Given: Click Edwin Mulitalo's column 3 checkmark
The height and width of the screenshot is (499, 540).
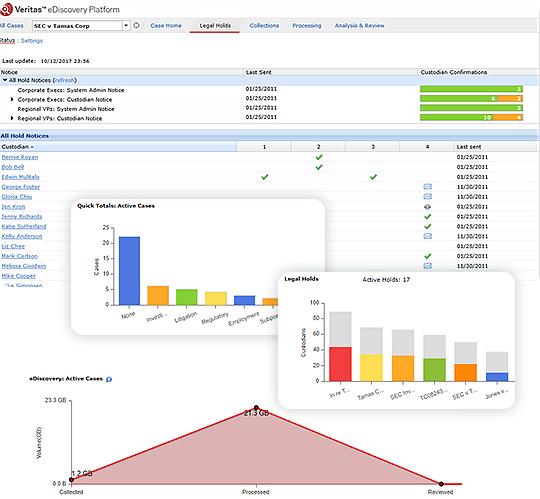Looking at the screenshot, I should [x=373, y=177].
